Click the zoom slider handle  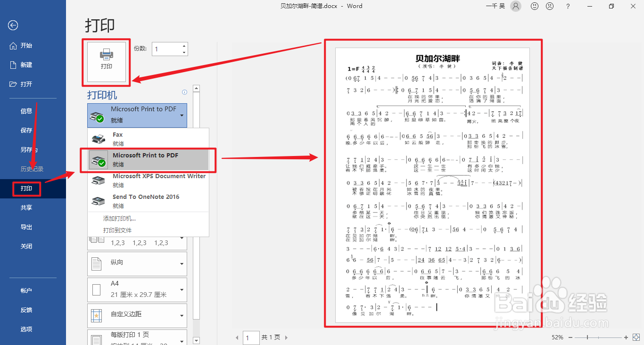[x=587, y=337]
